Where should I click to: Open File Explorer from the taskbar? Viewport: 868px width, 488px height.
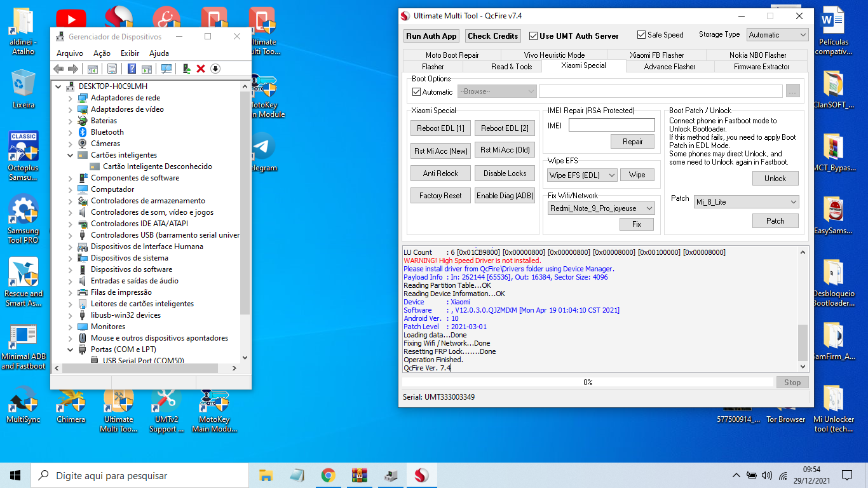coord(266,475)
